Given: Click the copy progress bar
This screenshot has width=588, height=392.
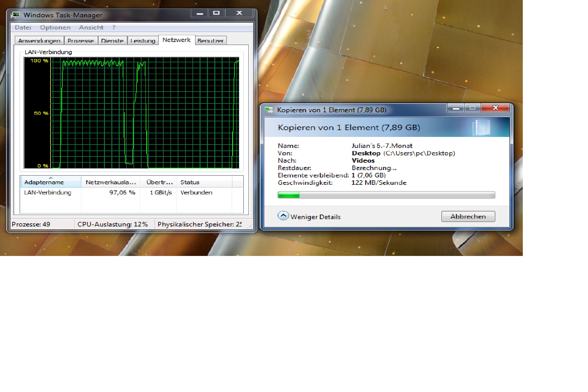Looking at the screenshot, I should pyautogui.click(x=386, y=195).
